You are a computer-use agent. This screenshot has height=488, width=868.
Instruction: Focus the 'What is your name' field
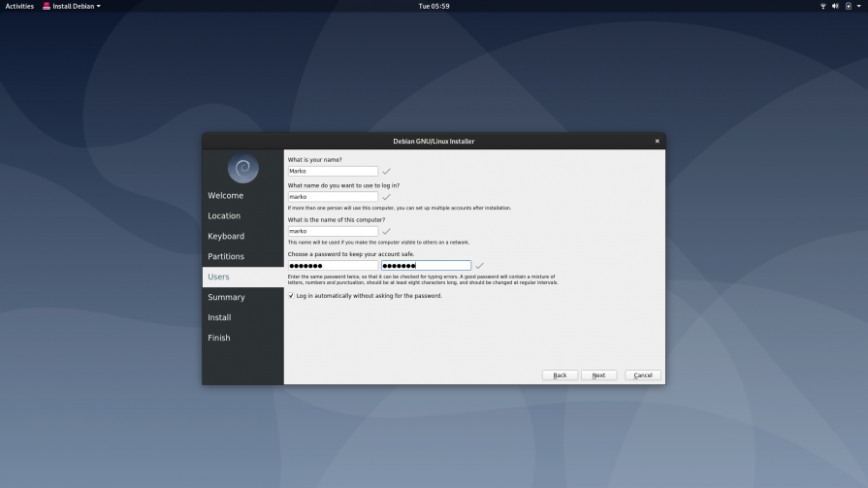[x=333, y=171]
